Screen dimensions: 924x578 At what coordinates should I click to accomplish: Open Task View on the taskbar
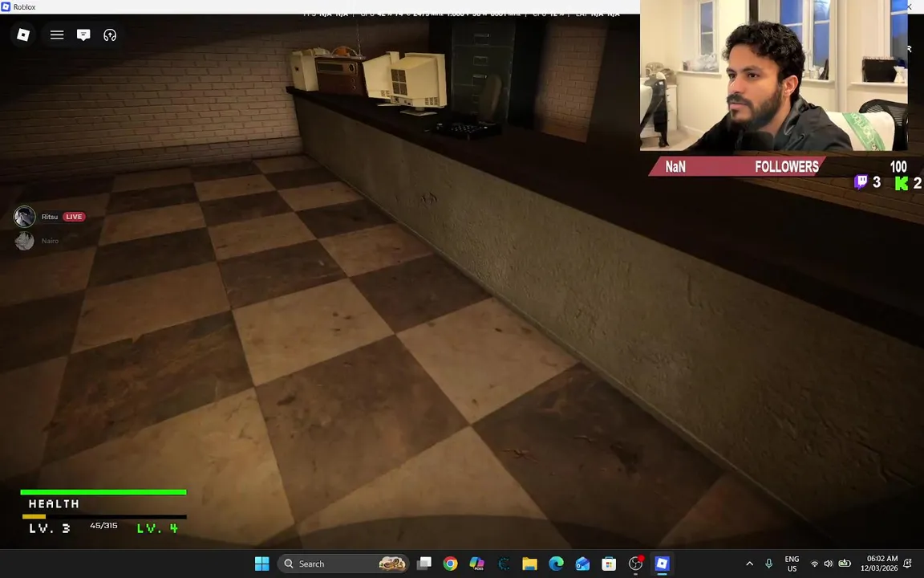tap(423, 564)
